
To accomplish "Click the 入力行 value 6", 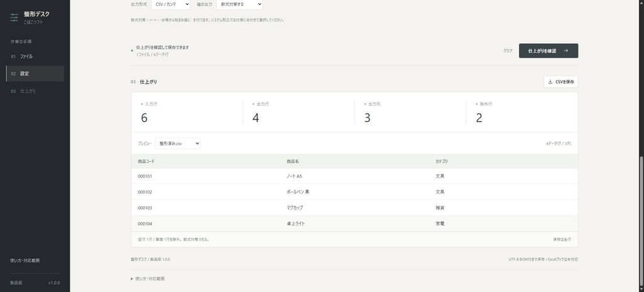I will click(144, 118).
